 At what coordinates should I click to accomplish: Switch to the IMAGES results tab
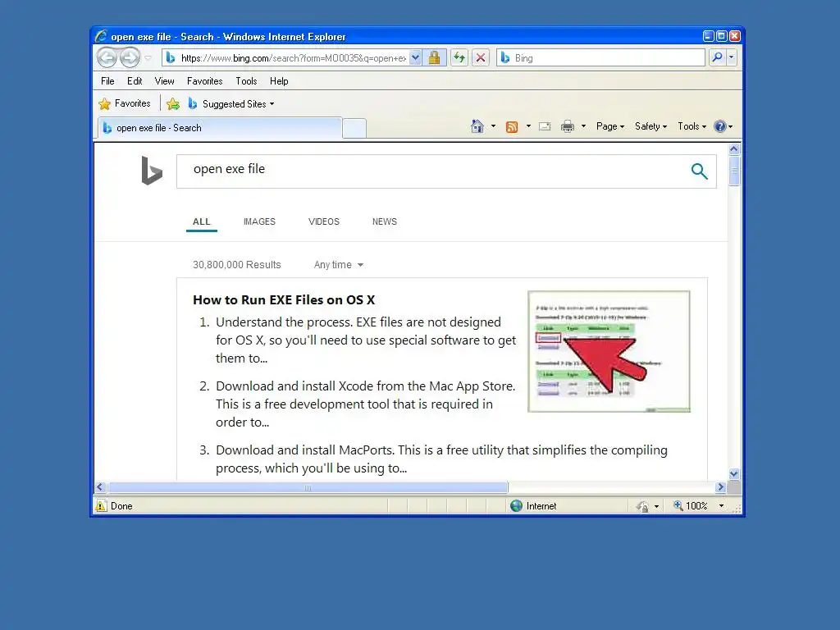[259, 221]
